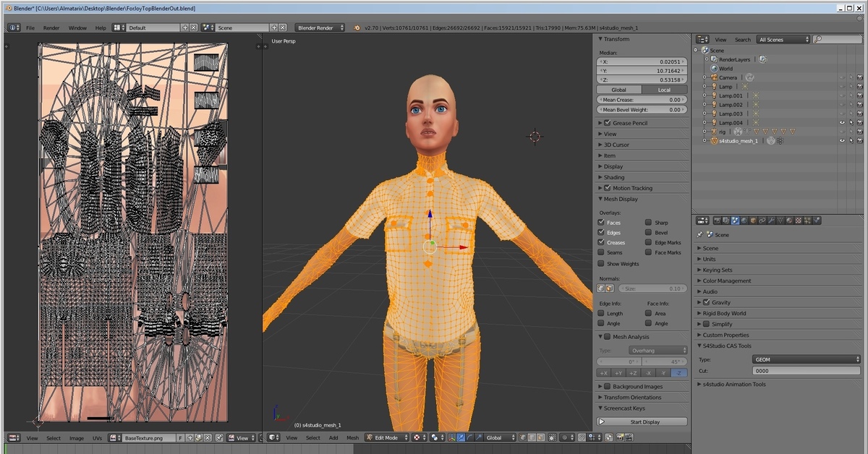Enable the Seams overlay checkbox
The image size is (868, 454).
click(601, 252)
